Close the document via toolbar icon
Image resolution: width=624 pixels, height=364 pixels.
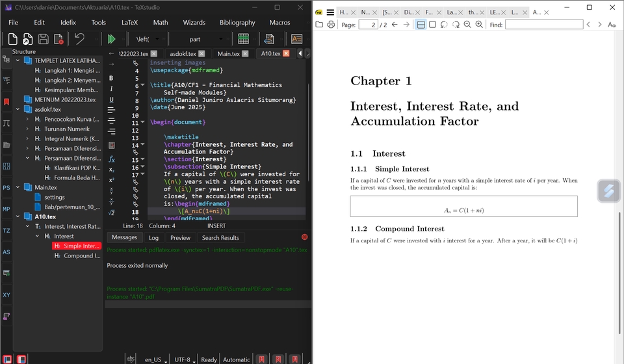[x=58, y=39]
